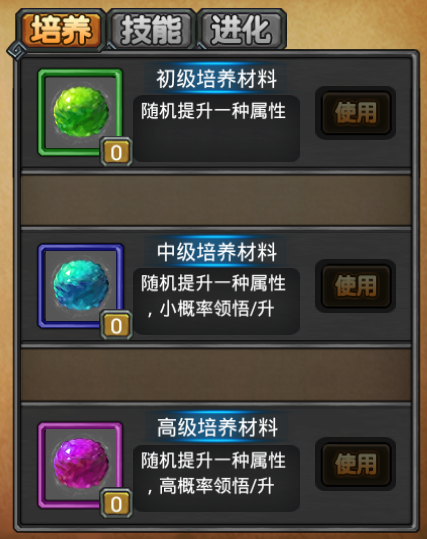Switch to the 培养 tab
Viewport: 427px width, 539px height.
[61, 30]
